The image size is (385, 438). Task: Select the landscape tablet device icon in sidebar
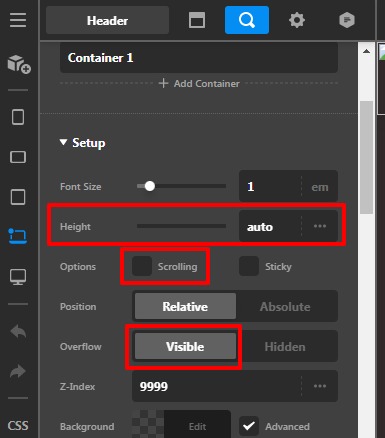[18, 157]
